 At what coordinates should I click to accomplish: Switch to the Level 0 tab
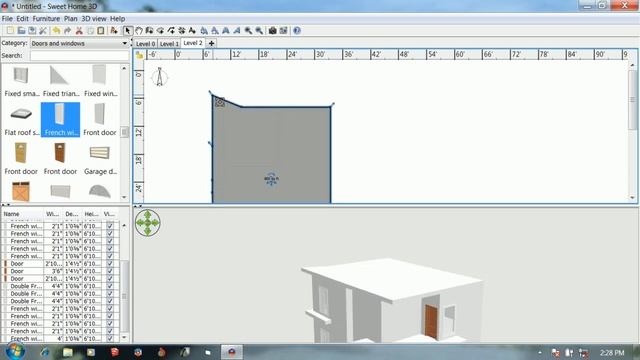pos(145,44)
